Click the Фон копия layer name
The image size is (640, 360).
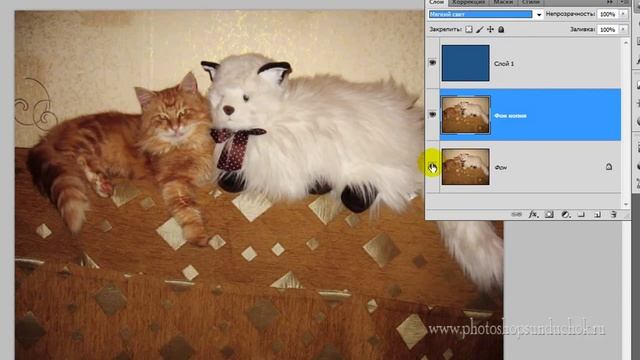[510, 116]
